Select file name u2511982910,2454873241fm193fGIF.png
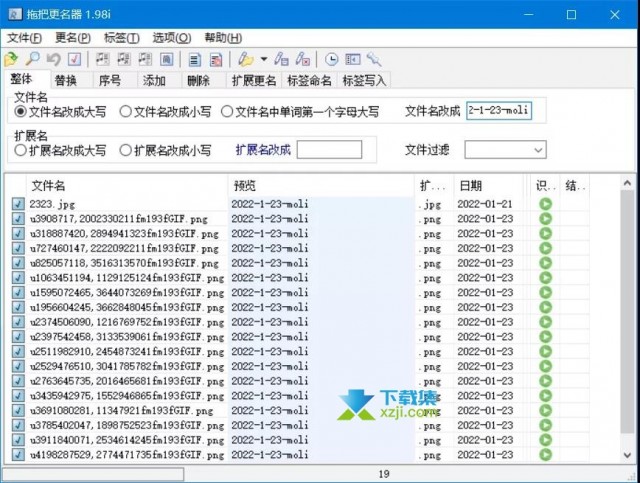This screenshot has height=483, width=640. (x=127, y=352)
